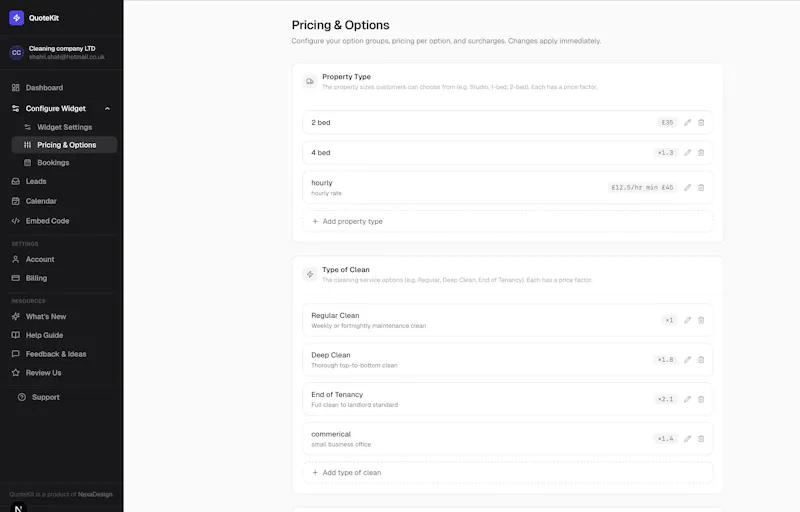Click the Account person icon

[16, 259]
